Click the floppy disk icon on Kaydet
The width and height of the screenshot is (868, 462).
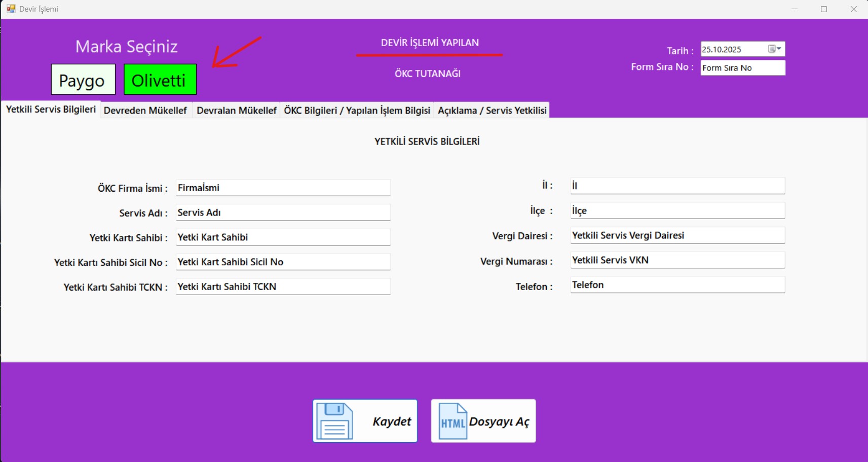tap(334, 421)
